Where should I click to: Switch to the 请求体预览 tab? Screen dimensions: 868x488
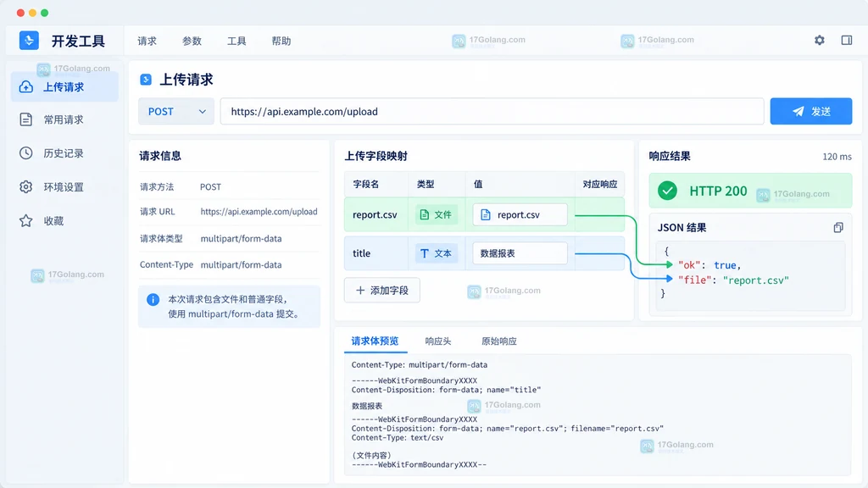coord(375,341)
